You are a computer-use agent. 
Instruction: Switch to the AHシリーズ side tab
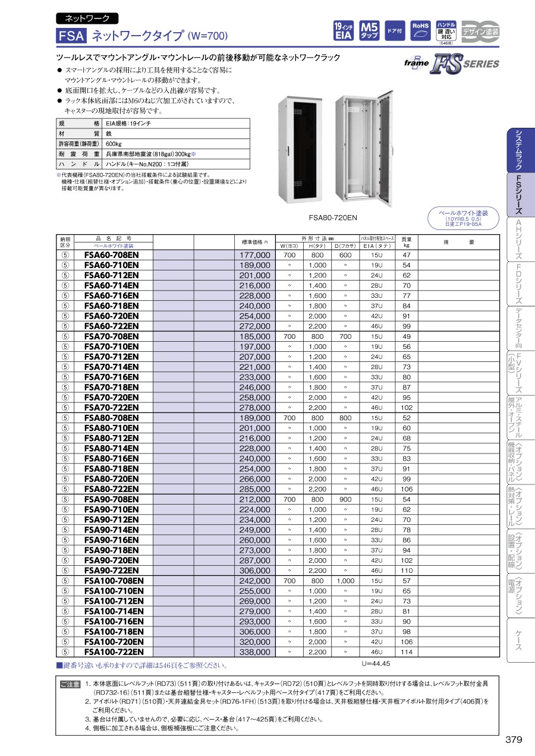click(518, 239)
